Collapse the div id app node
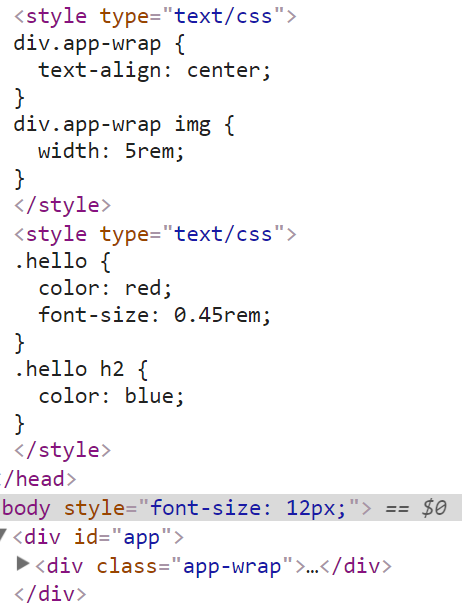The width and height of the screenshot is (462, 614). tap(3, 535)
